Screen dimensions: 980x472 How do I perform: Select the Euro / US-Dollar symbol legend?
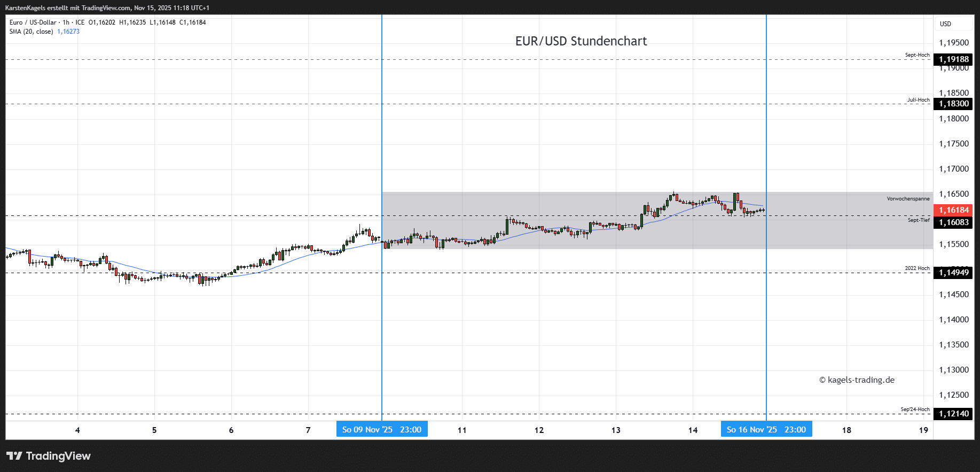(x=33, y=22)
